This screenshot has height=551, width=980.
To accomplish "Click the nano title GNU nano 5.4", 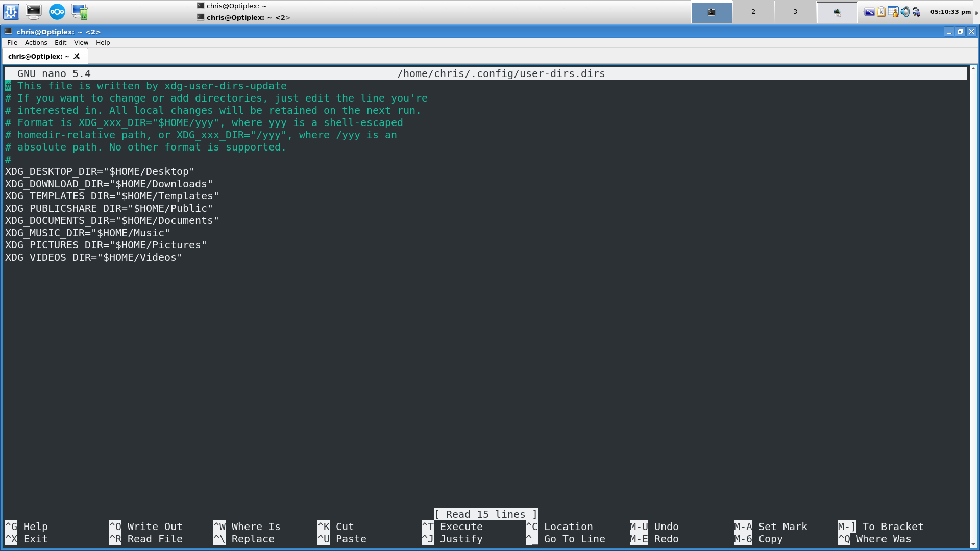I will click(x=54, y=73).
